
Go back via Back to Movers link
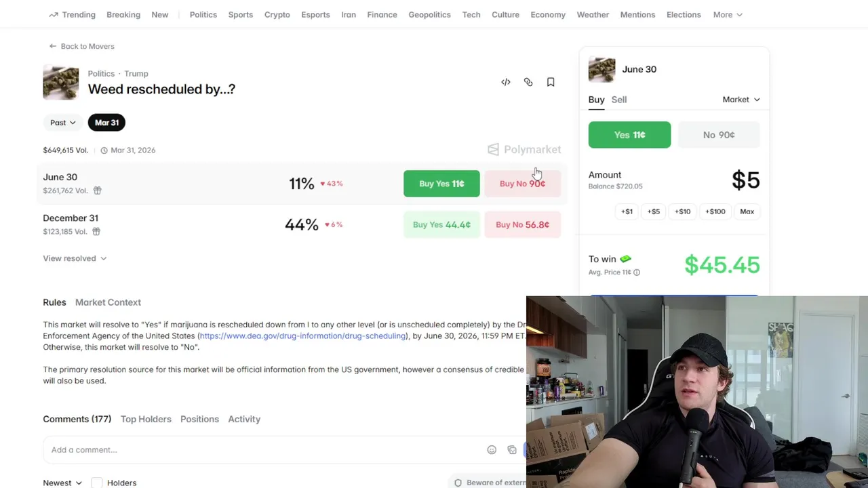[x=81, y=46]
